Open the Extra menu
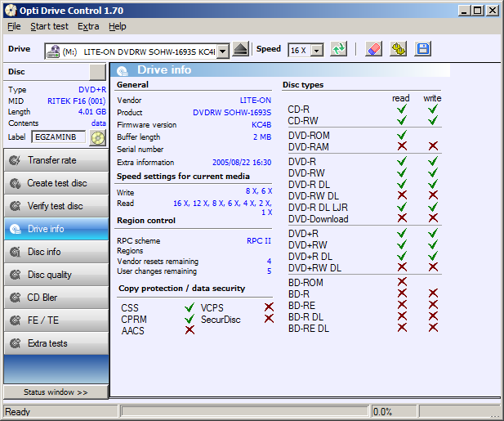 click(88, 26)
